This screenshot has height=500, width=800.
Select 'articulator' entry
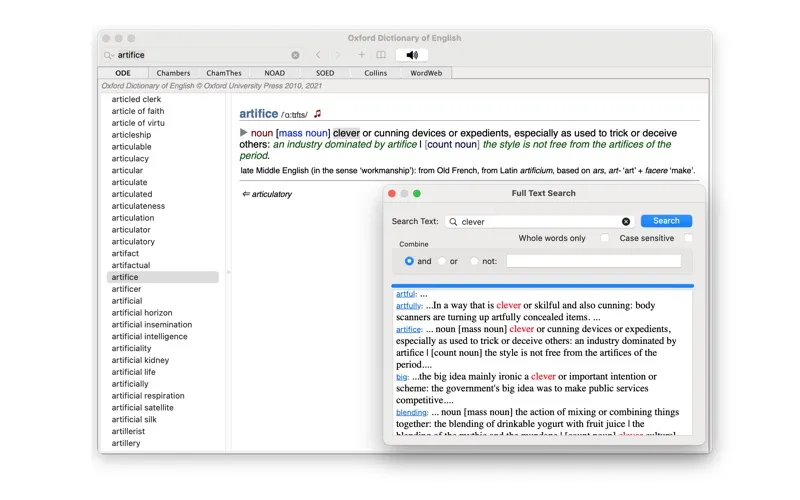tap(131, 230)
